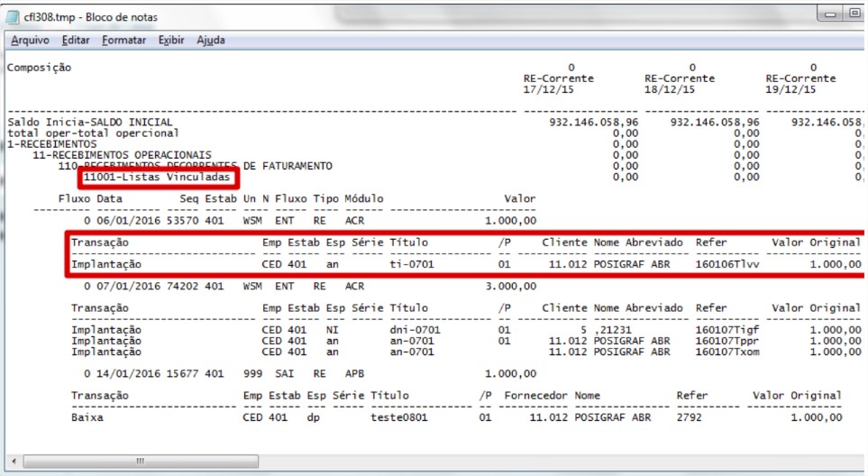The image size is (868, 476).
Task: Click title 'dni-0701'
Action: 416,330
